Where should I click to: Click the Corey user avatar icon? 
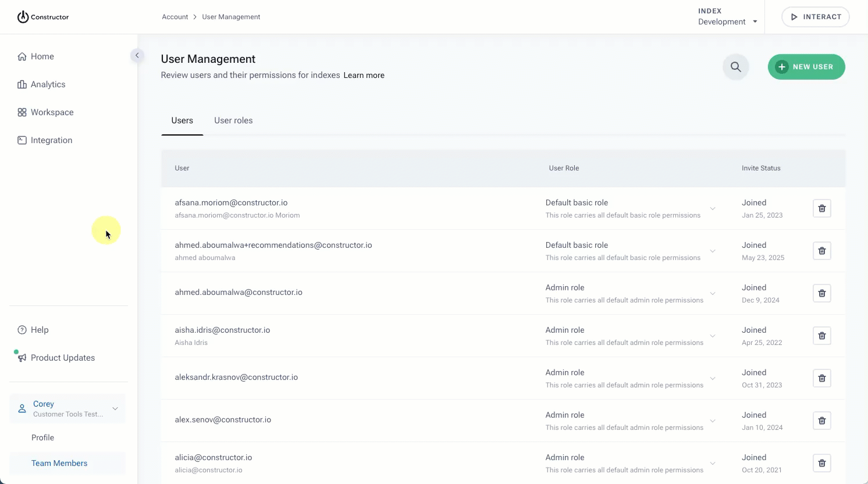(x=22, y=408)
